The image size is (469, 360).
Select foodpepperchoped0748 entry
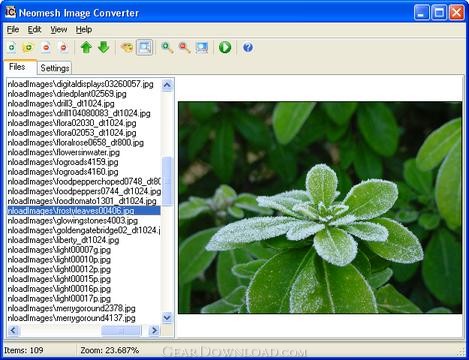pyautogui.click(x=84, y=182)
